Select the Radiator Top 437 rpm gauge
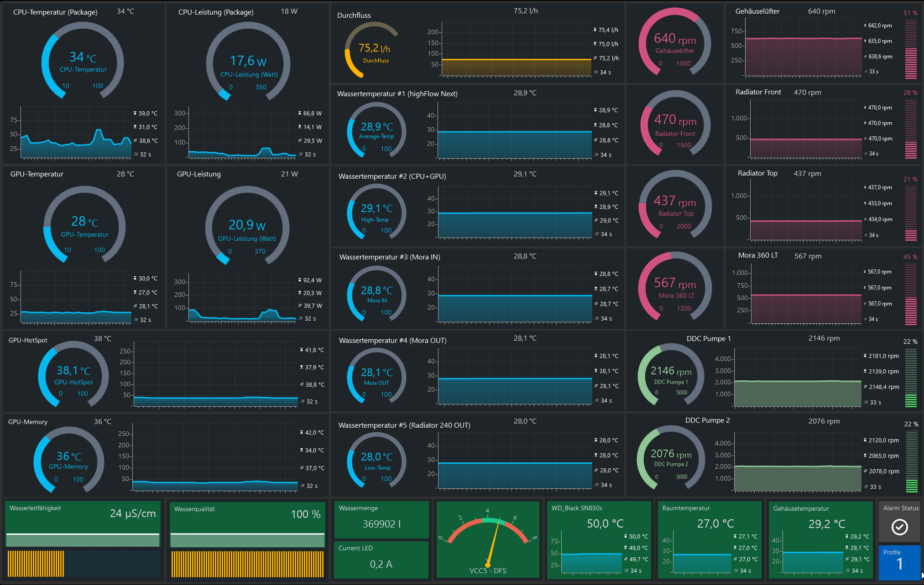924x585 pixels. click(674, 206)
